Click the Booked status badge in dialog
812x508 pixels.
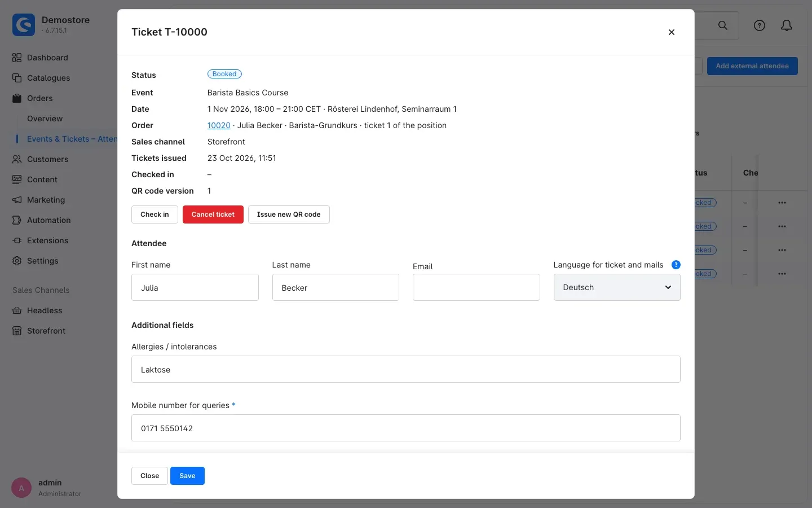pos(224,74)
